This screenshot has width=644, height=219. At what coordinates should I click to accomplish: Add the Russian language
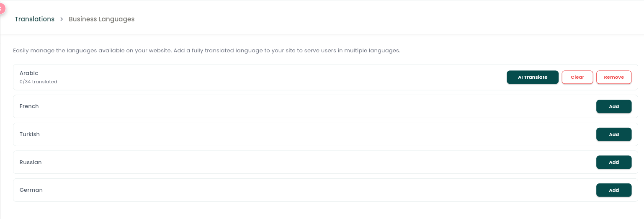[614, 162]
